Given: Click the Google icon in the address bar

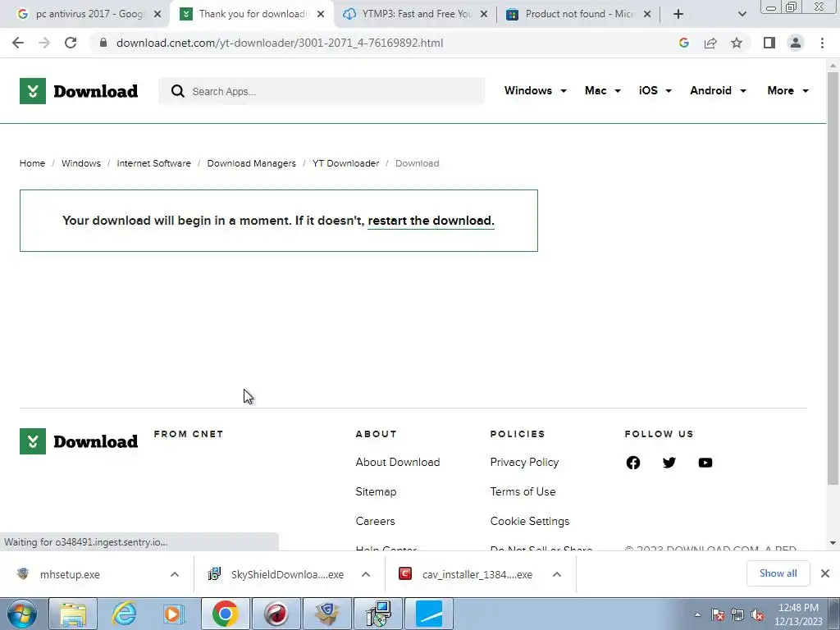Looking at the screenshot, I should pyautogui.click(x=683, y=43).
